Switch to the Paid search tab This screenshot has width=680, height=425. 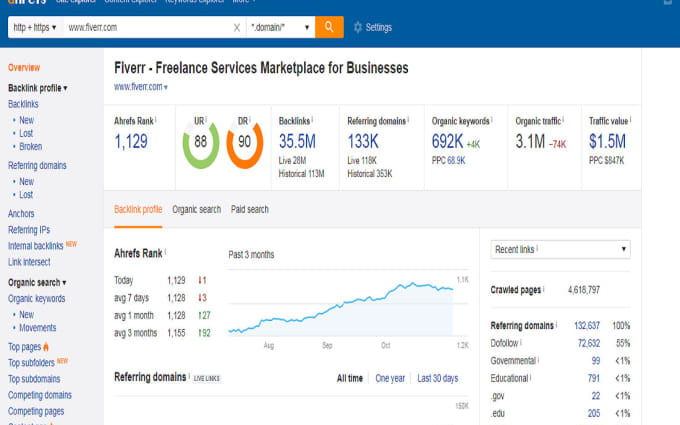pos(250,209)
